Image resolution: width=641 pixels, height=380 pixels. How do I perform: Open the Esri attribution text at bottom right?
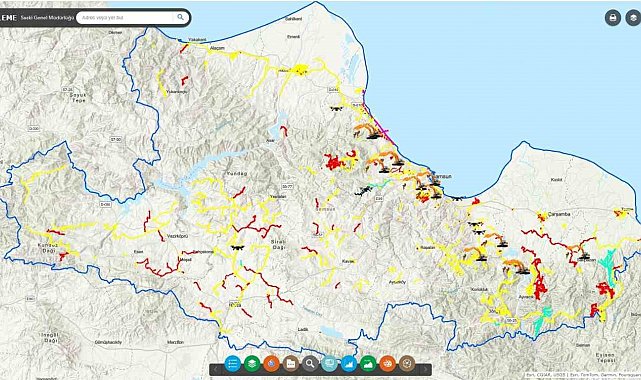point(583,375)
